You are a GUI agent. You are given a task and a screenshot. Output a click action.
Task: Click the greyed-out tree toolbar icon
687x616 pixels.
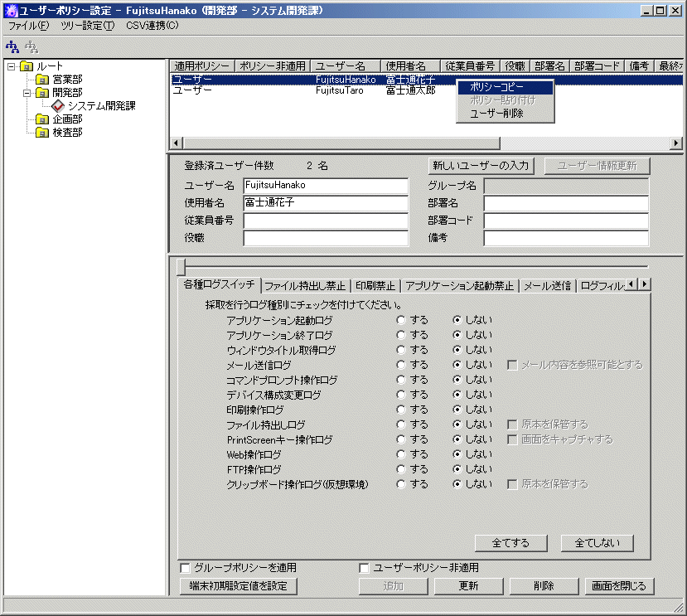tap(31, 46)
